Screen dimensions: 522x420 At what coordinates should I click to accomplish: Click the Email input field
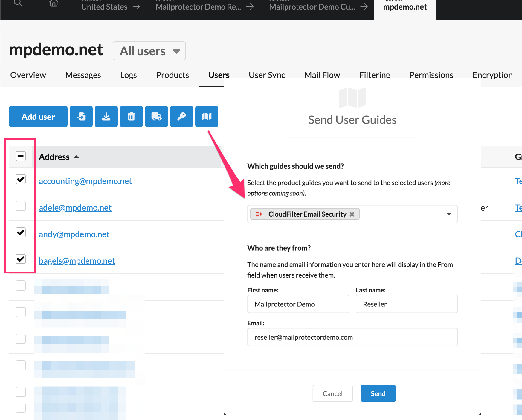click(x=352, y=337)
